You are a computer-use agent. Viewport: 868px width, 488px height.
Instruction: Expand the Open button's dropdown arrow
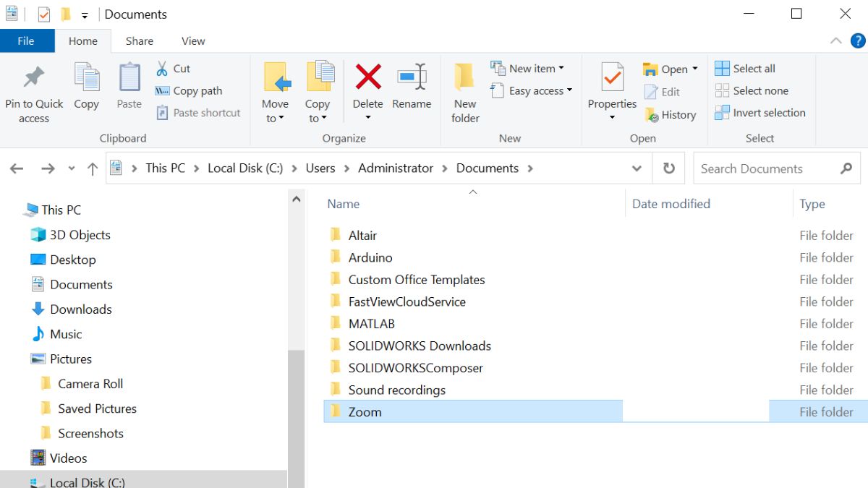pos(695,69)
